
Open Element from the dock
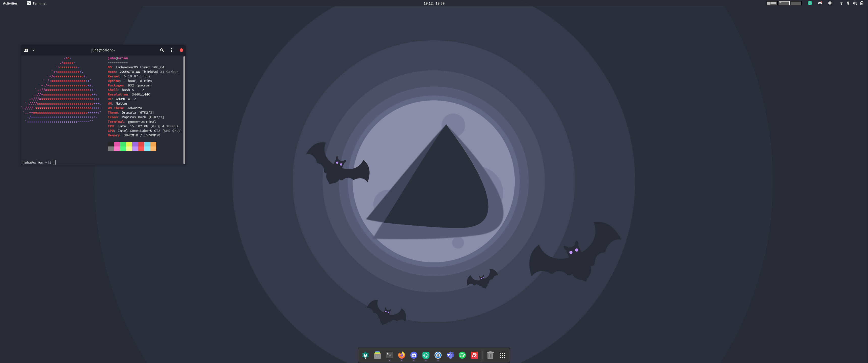[426, 355]
